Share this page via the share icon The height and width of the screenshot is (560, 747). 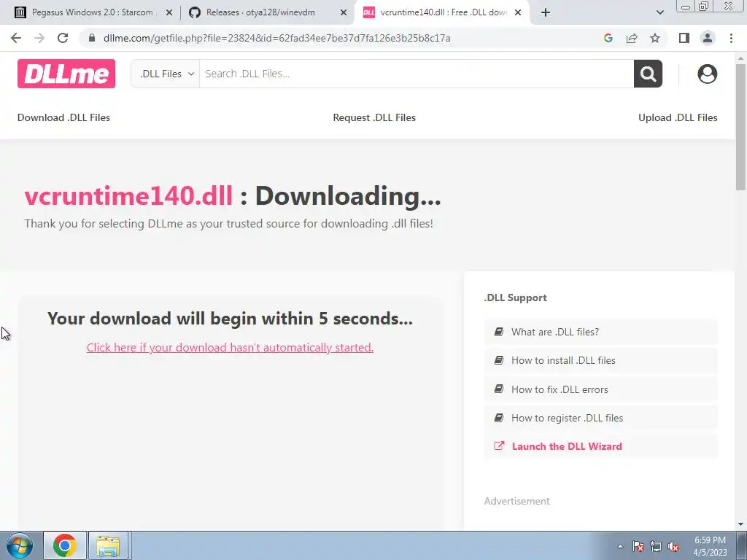pos(632,38)
